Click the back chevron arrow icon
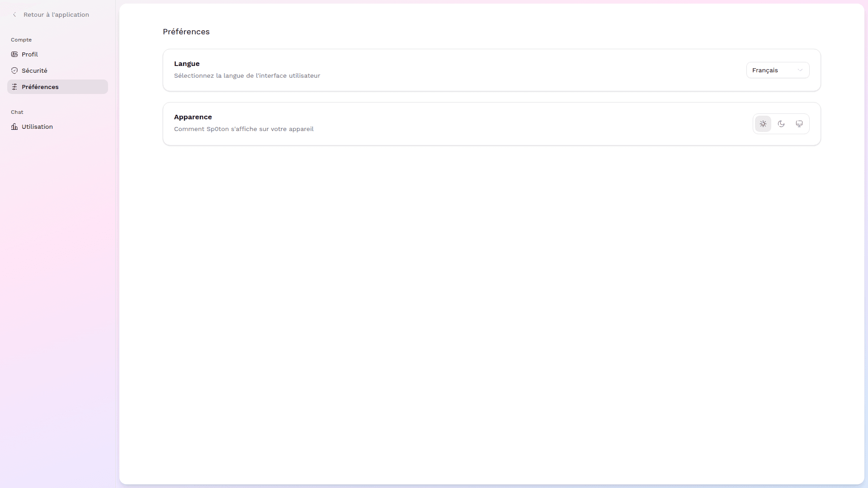 14,14
